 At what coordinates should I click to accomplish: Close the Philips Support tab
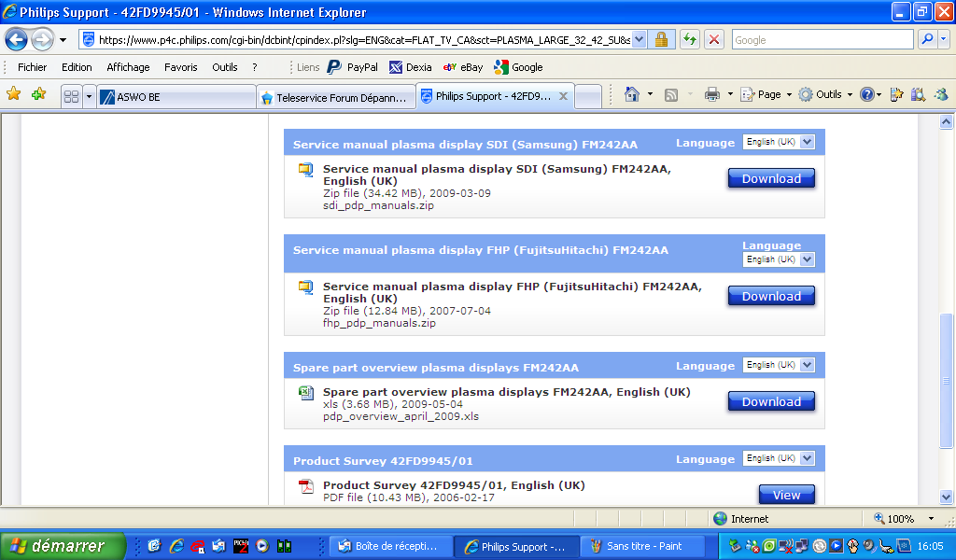tap(563, 96)
